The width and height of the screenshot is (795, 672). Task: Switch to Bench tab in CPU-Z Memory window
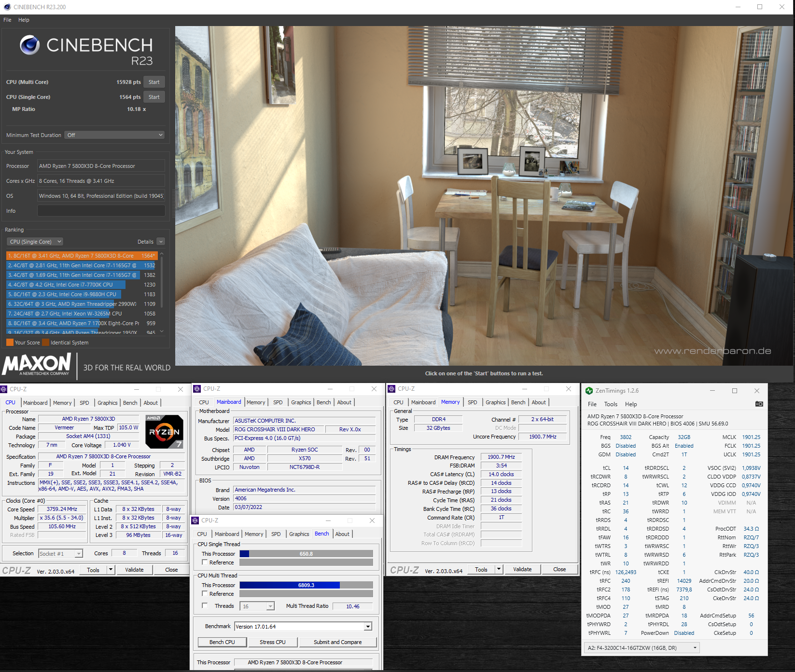[518, 402]
